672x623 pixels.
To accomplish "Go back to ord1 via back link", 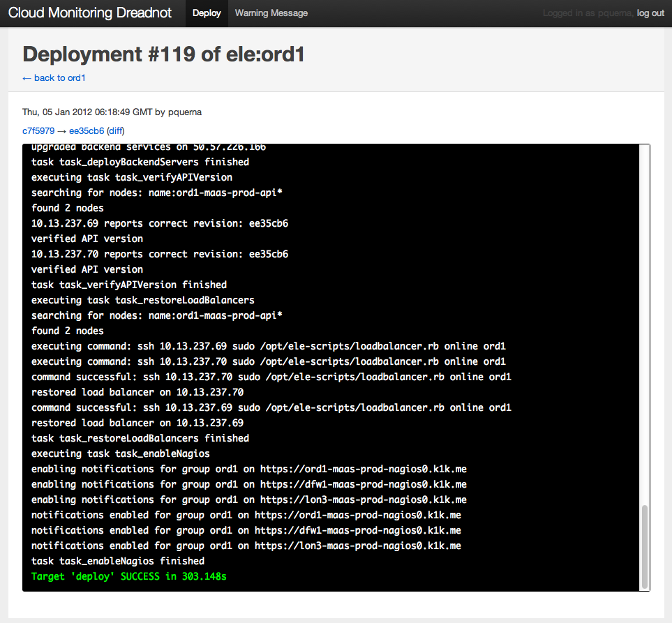I will point(54,78).
